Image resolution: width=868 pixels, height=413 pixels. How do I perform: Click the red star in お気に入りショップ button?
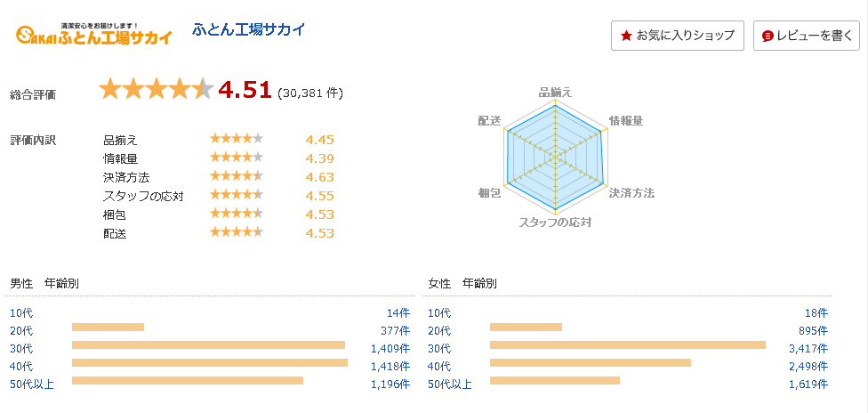[626, 36]
